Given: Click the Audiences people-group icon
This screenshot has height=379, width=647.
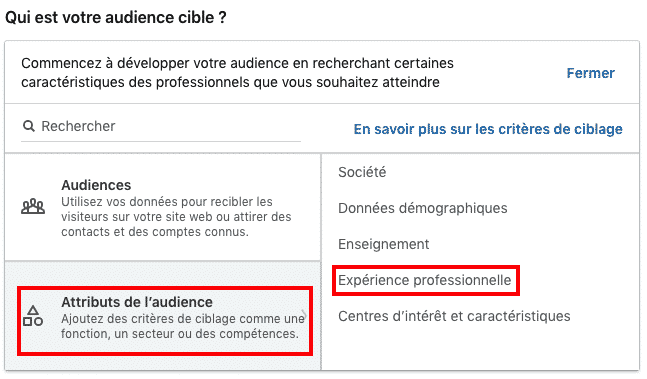Looking at the screenshot, I should point(33,206).
